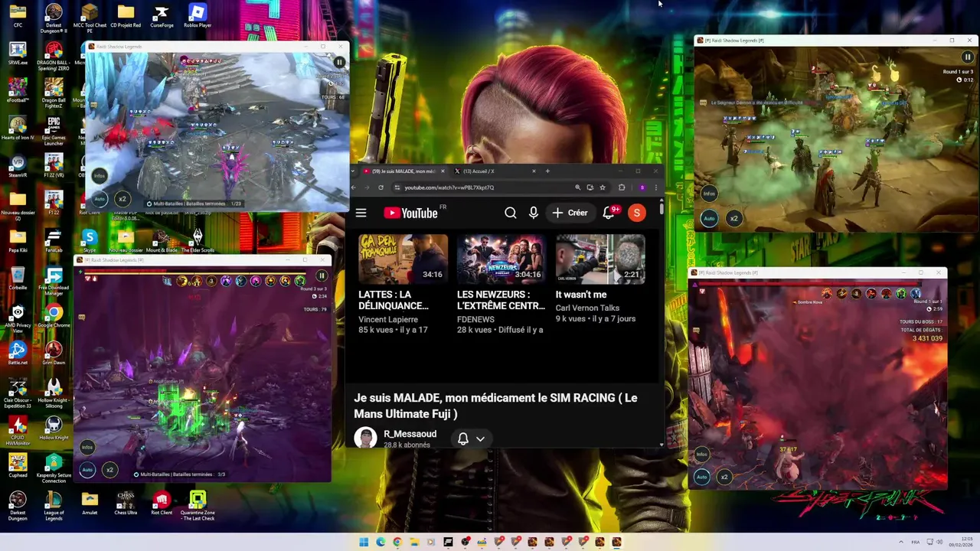
Task: Open Infos in top-left Raid window
Action: point(99,176)
